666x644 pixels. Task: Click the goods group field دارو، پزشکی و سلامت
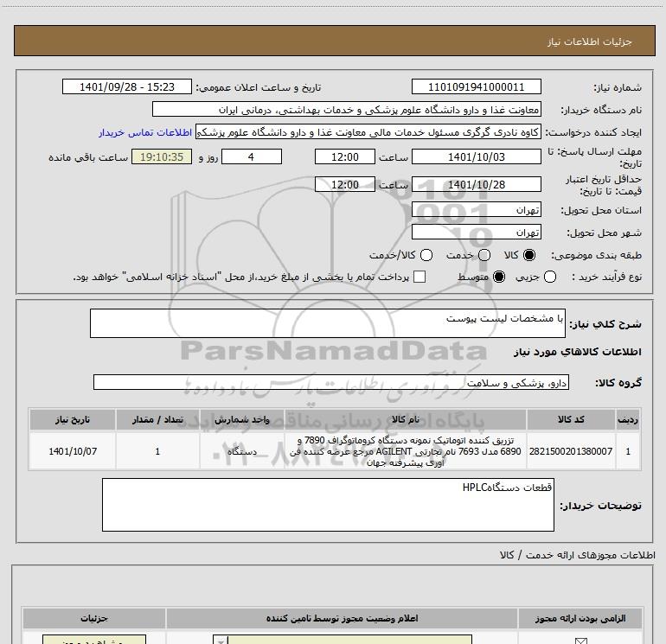click(x=331, y=382)
